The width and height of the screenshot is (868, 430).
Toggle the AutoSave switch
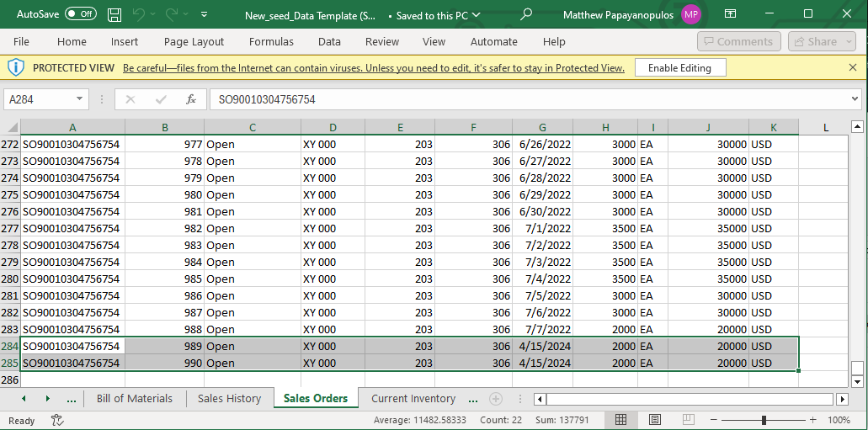[81, 14]
